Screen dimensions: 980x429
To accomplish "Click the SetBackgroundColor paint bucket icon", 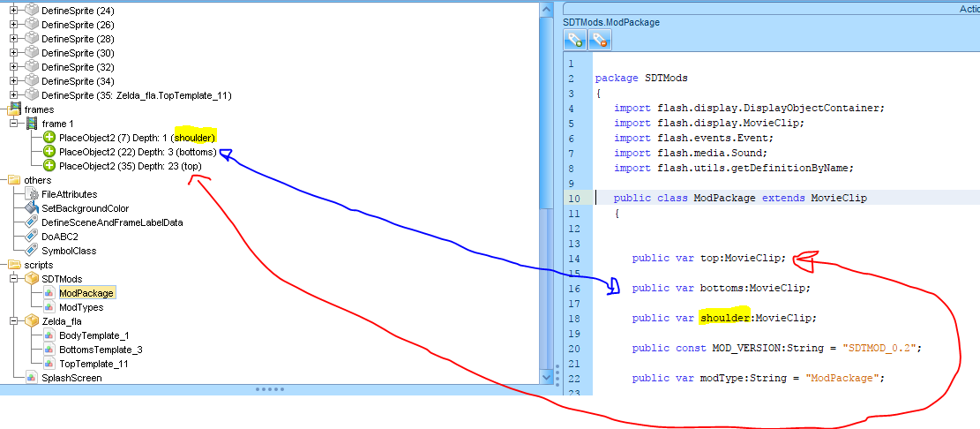I will (x=32, y=208).
